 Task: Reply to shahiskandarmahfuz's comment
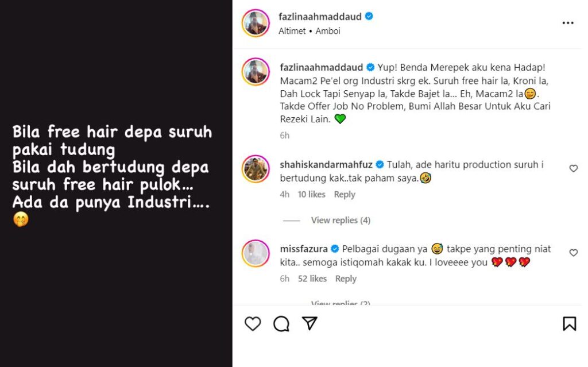click(344, 194)
